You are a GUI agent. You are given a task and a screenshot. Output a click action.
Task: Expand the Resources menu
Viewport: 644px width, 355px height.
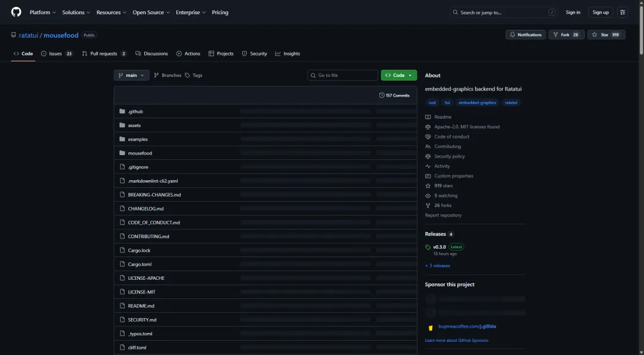point(112,13)
